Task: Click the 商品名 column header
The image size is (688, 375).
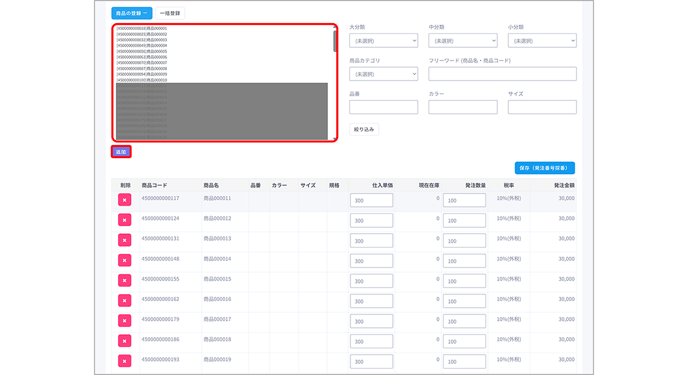Action: click(x=211, y=186)
